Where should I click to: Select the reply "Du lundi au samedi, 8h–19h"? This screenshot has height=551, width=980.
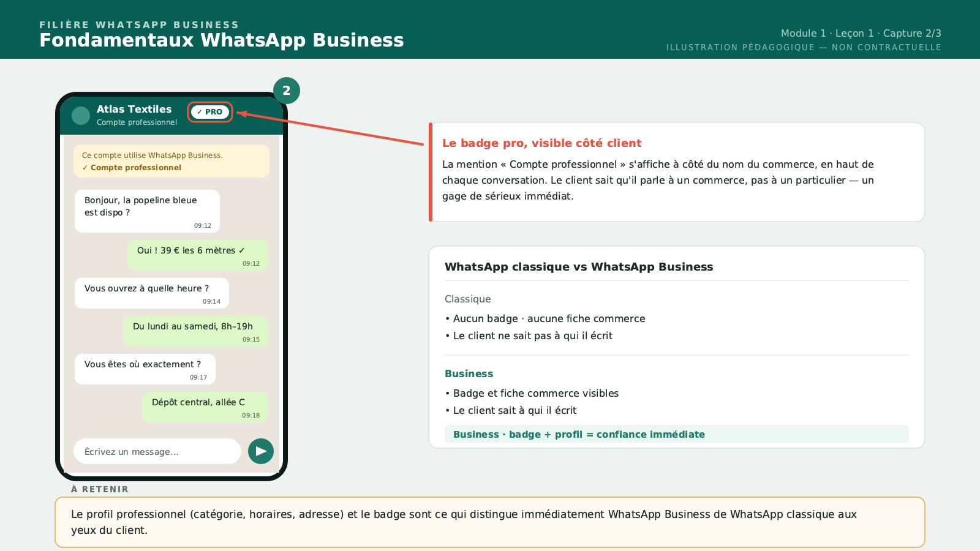click(195, 331)
